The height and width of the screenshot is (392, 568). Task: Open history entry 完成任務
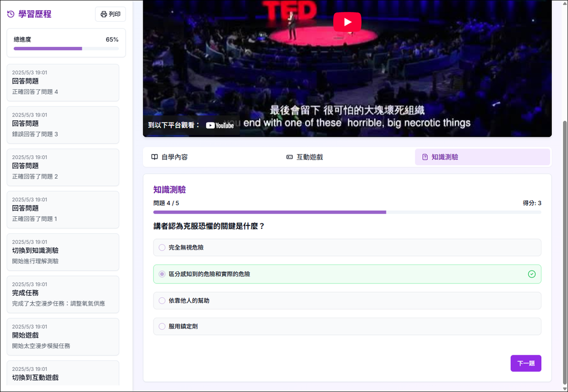[x=63, y=294]
